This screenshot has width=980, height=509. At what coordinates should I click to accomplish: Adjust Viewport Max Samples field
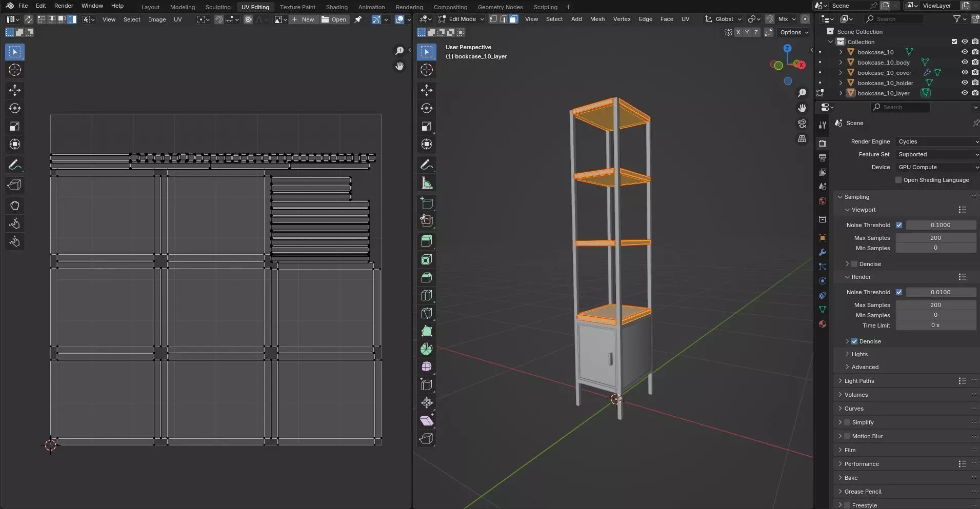tap(935, 238)
